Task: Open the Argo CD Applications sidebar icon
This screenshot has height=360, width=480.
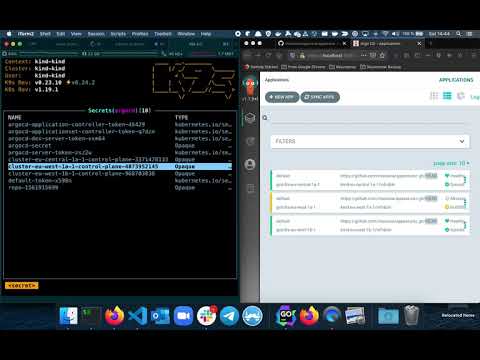Action: coord(250,118)
